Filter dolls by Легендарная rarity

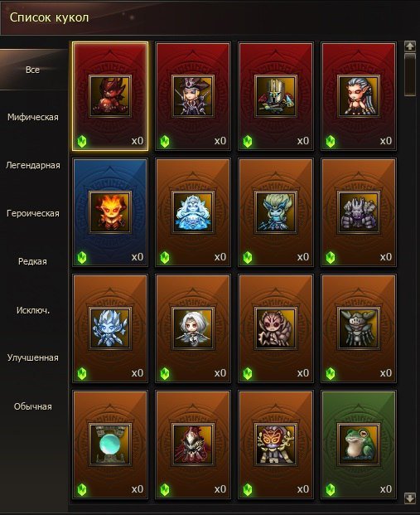coord(33,165)
